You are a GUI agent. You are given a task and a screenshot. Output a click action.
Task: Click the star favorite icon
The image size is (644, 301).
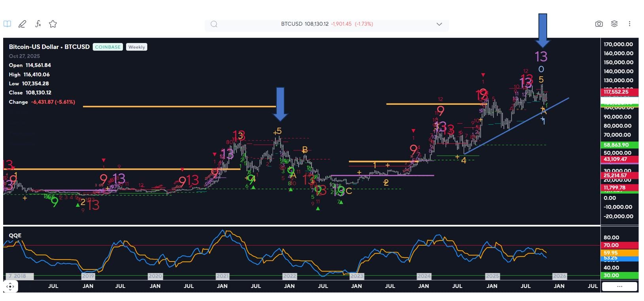click(53, 24)
